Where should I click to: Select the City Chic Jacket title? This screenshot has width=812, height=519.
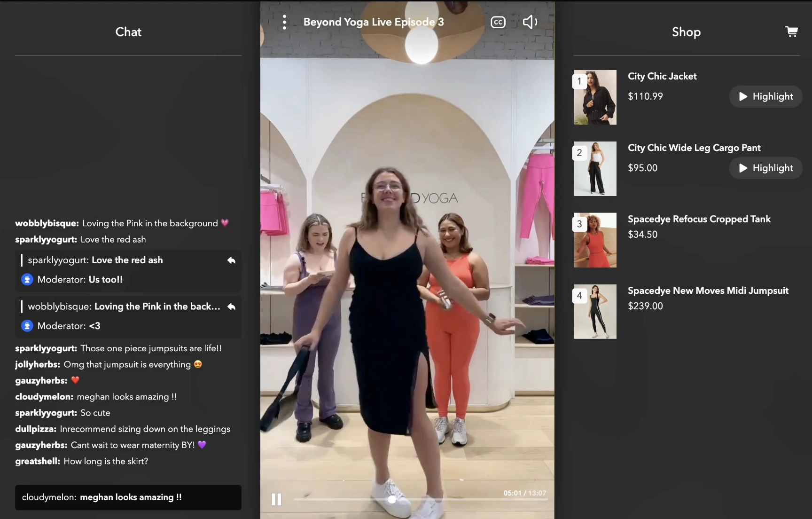click(x=662, y=76)
